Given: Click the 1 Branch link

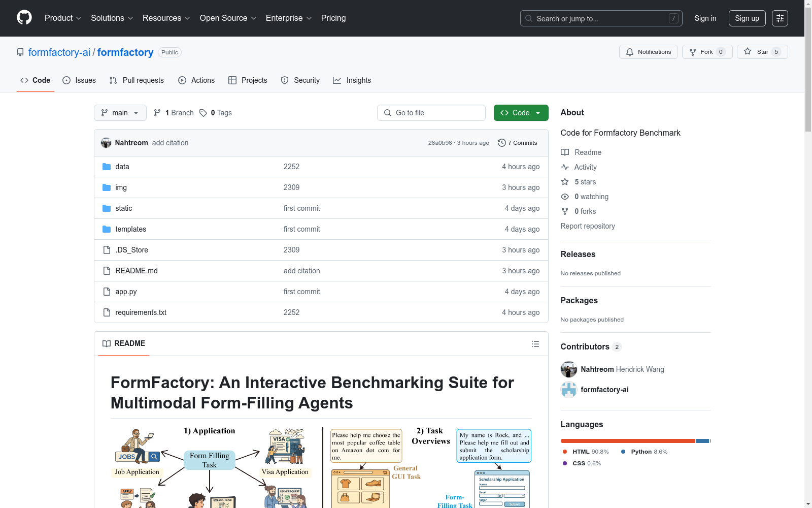Looking at the screenshot, I should click(174, 113).
